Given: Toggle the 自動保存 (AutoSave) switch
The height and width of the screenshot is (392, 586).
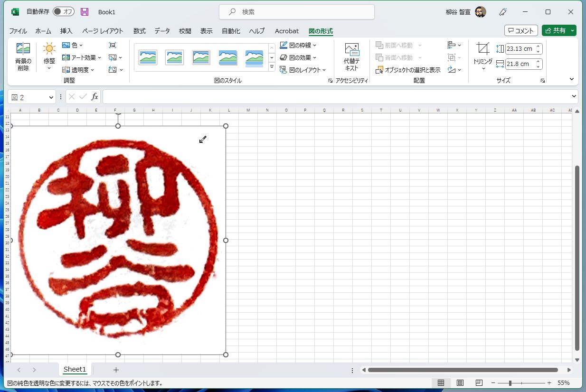Looking at the screenshot, I should (x=63, y=11).
